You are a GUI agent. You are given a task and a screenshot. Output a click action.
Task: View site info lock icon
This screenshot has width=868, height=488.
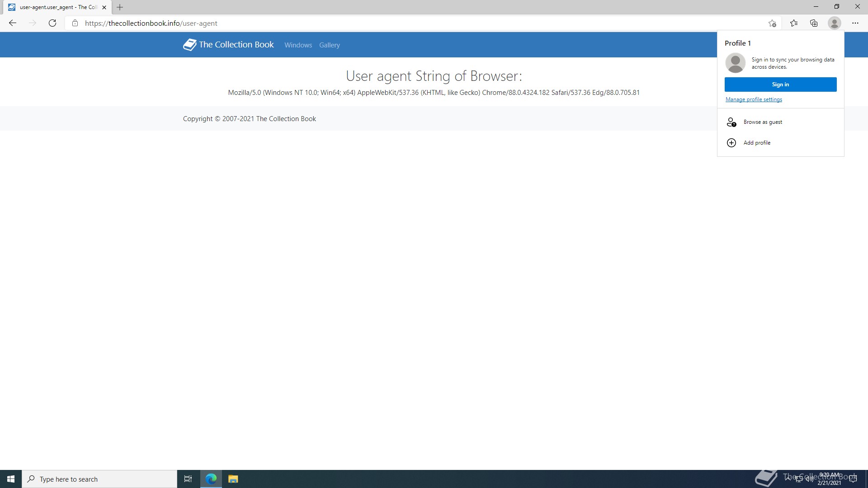coord(75,23)
